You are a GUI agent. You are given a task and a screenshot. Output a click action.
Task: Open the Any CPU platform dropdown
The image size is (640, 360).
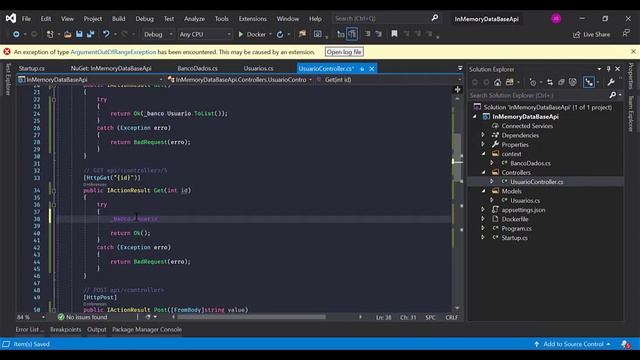point(204,34)
